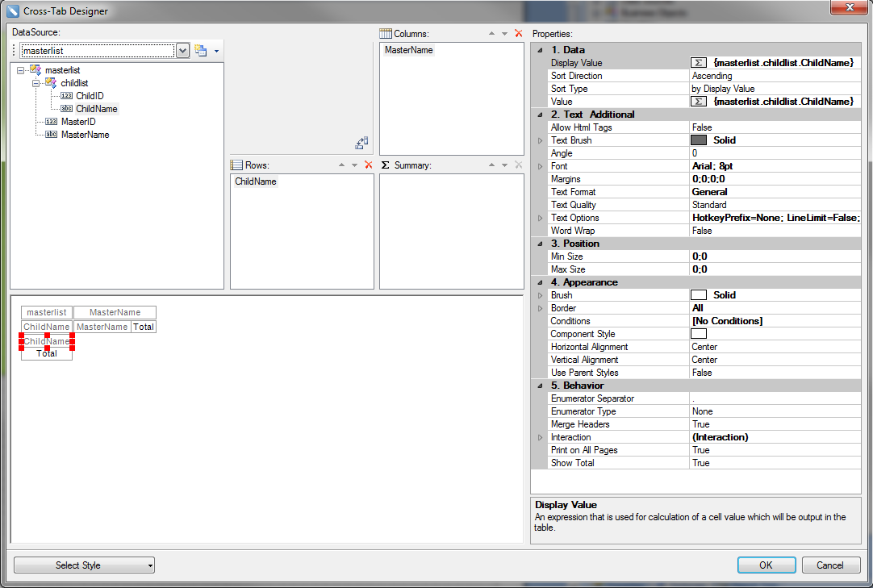Edit the Max Size value
The image size is (873, 588).
[775, 269]
